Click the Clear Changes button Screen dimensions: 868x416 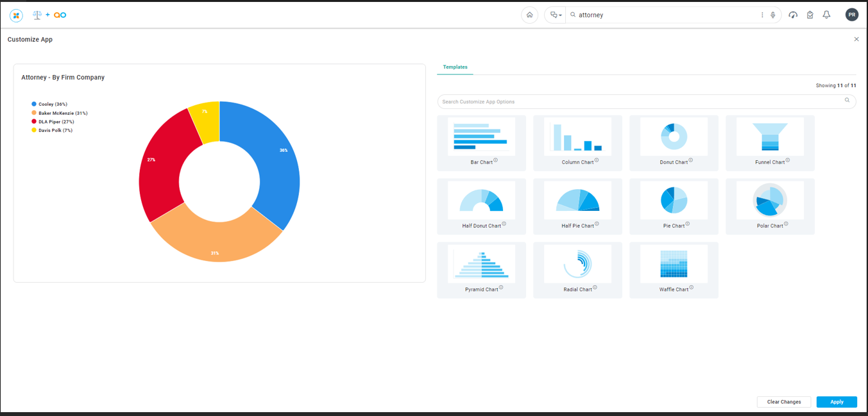click(x=784, y=402)
